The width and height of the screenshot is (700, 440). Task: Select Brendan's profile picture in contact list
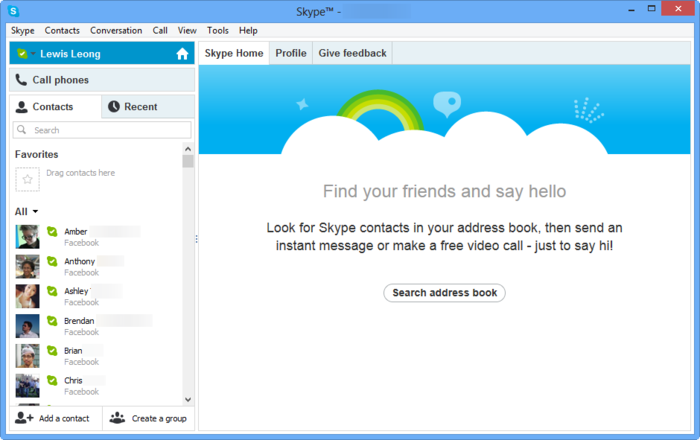(27, 326)
